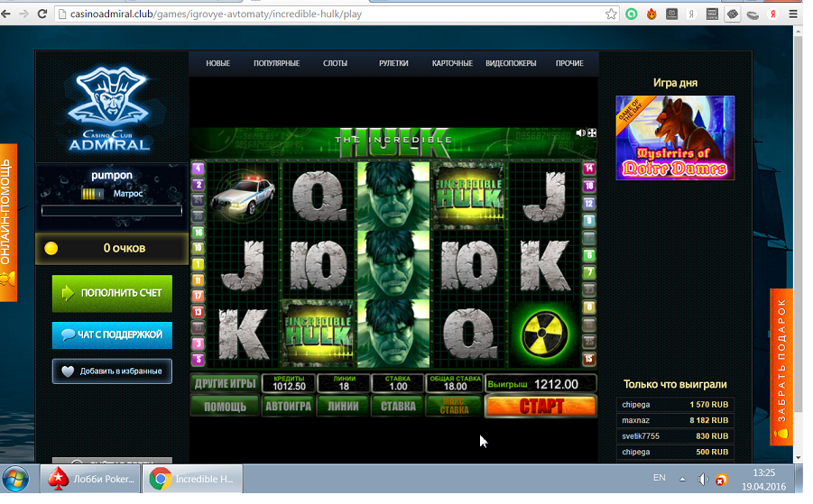
Task: Open ЧАТ С ПОДДЕРЖКОЙ support chat
Action: pos(112,334)
